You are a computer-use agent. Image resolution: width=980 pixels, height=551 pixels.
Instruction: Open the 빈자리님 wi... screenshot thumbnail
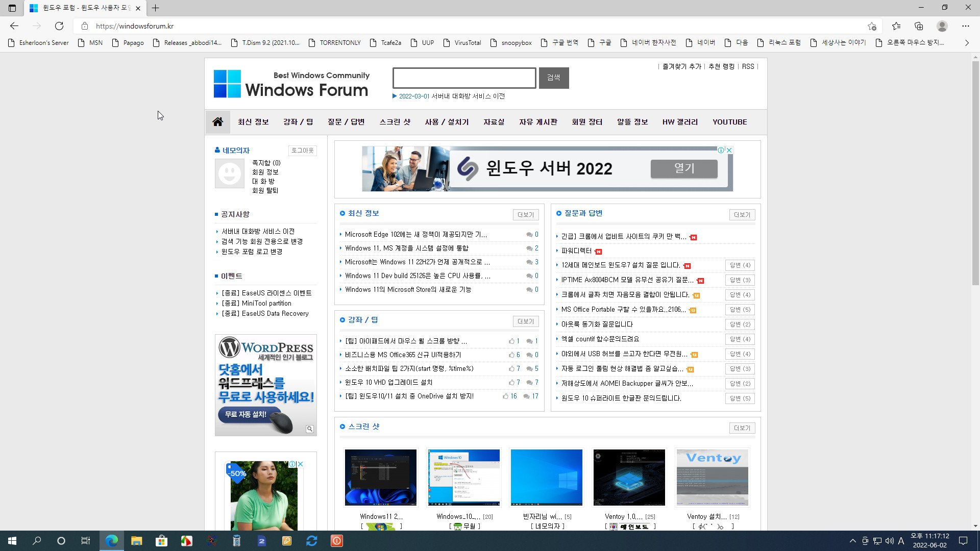pyautogui.click(x=547, y=478)
